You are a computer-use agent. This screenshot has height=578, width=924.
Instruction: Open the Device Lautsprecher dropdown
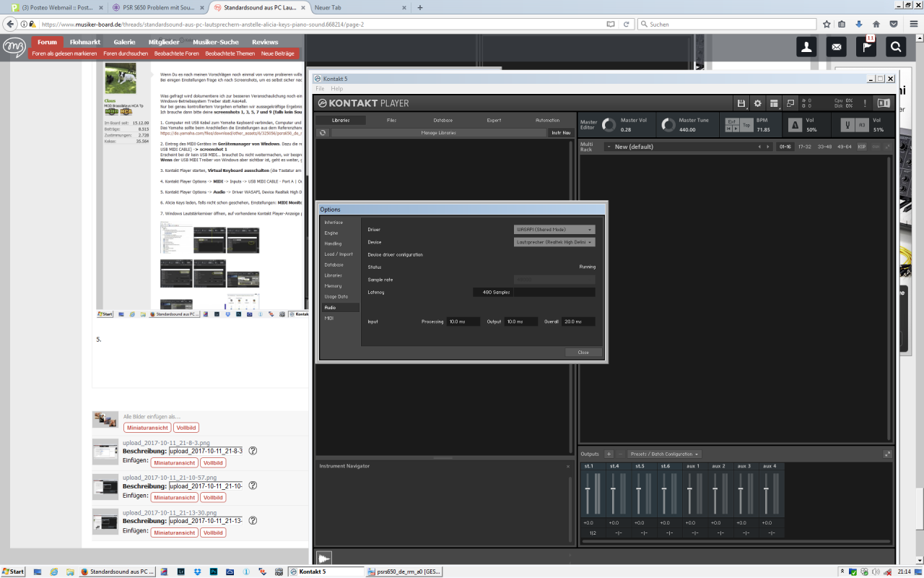[x=554, y=242]
